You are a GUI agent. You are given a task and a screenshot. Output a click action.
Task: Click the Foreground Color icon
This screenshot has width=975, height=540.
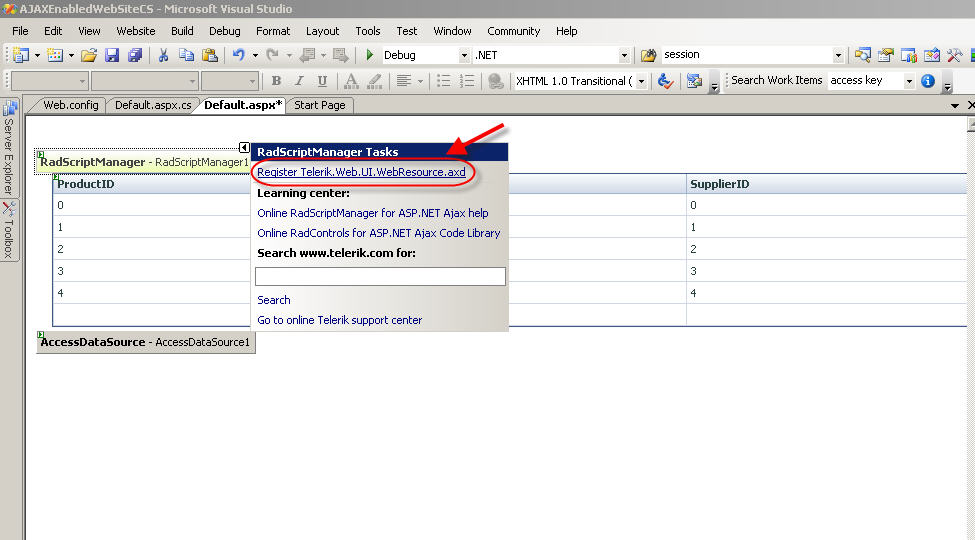click(351, 81)
